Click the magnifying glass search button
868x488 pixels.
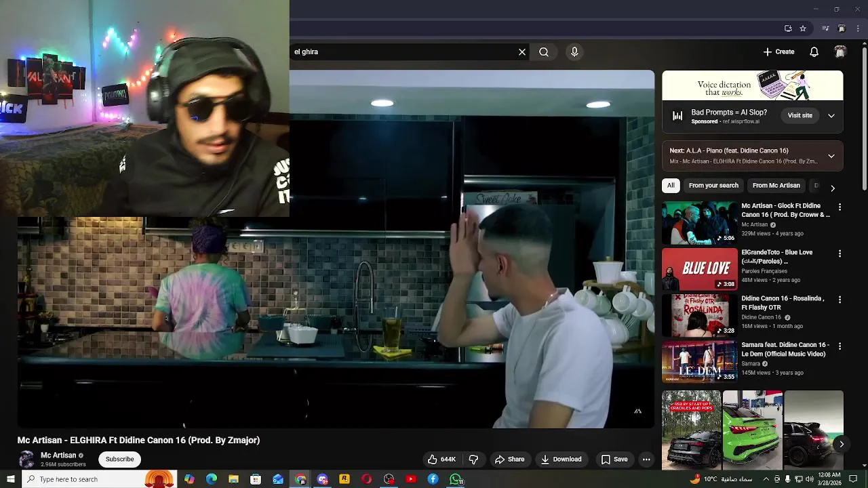[544, 52]
